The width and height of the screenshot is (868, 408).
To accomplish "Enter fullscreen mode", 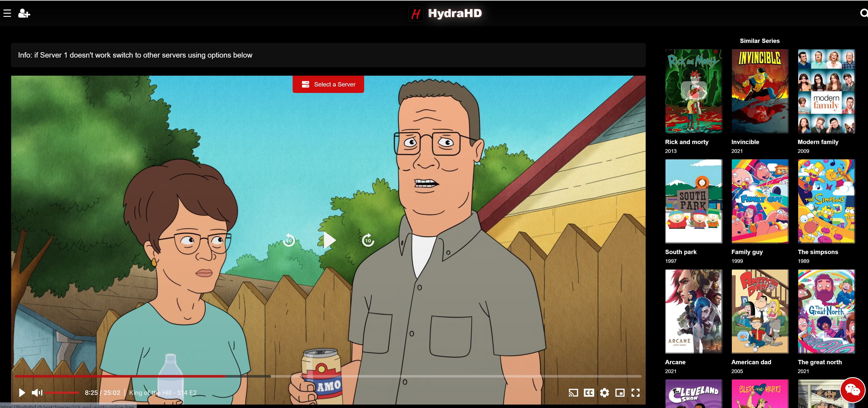I will click(x=636, y=392).
